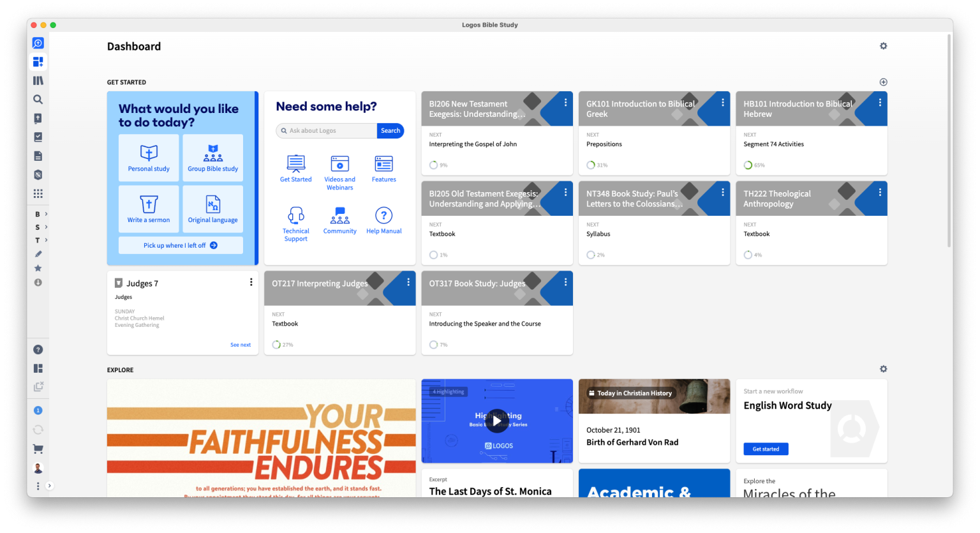This screenshot has height=533, width=980.
Task: Open the History clock icon
Action: pos(38,283)
